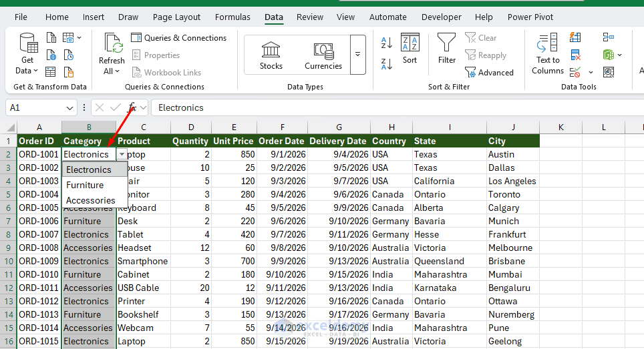Open the Queries & Connections pane
The height and width of the screenshot is (349, 644).
[x=178, y=38]
